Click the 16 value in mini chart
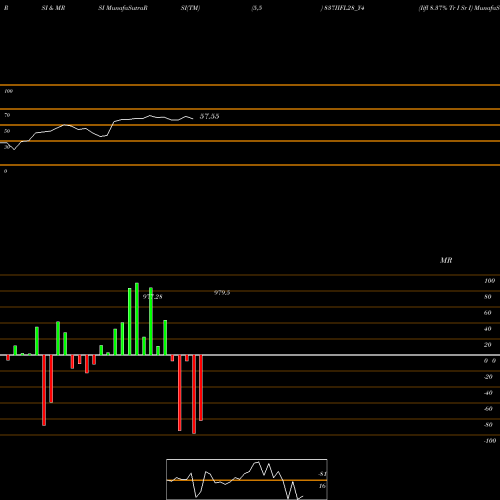 [x=322, y=486]
